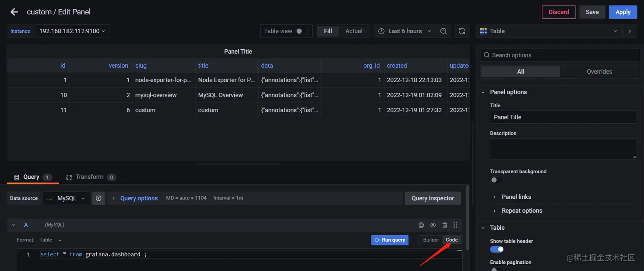Image resolution: width=644 pixels, height=271 pixels.
Task: Expand panel options sidebar arrow
Action: (x=630, y=31)
